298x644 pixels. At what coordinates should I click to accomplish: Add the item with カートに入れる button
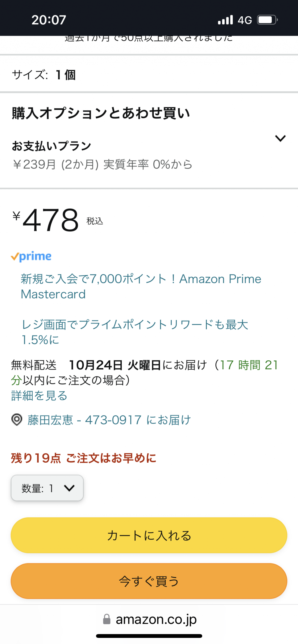[x=149, y=535]
